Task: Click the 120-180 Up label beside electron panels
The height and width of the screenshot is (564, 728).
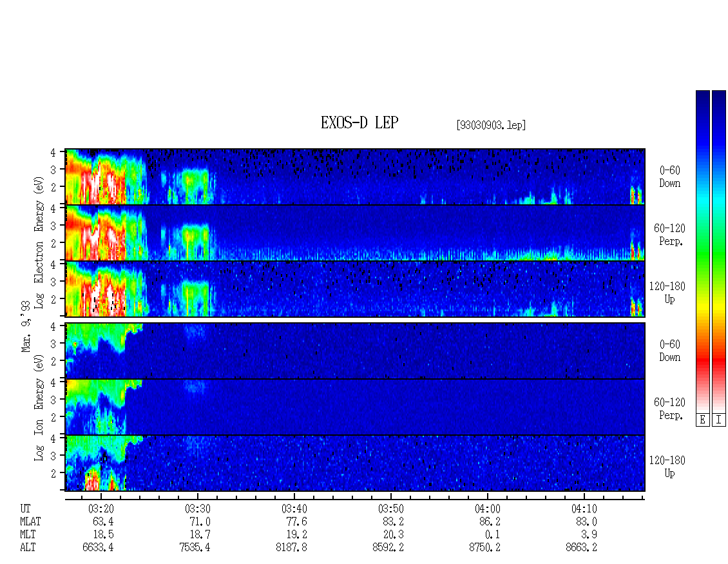Action: 667,293
